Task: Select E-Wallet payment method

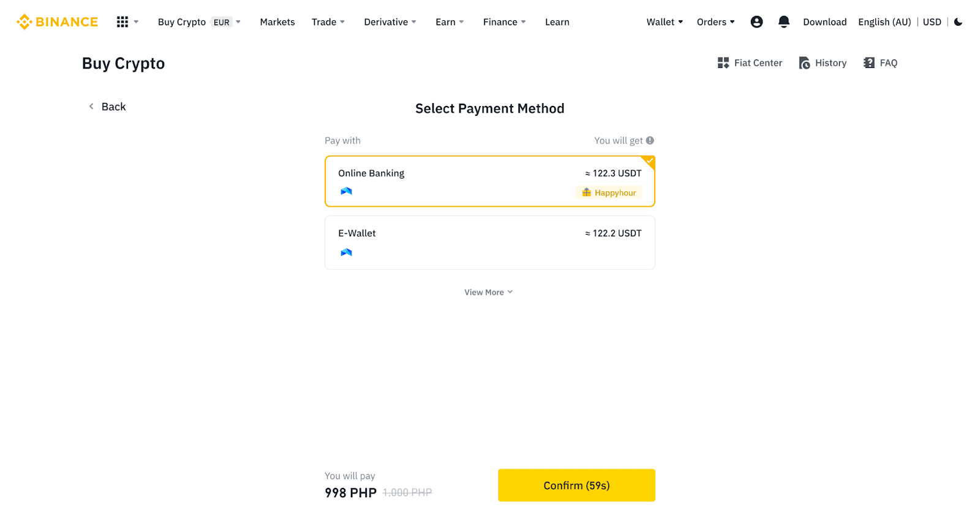Action: coord(489,243)
